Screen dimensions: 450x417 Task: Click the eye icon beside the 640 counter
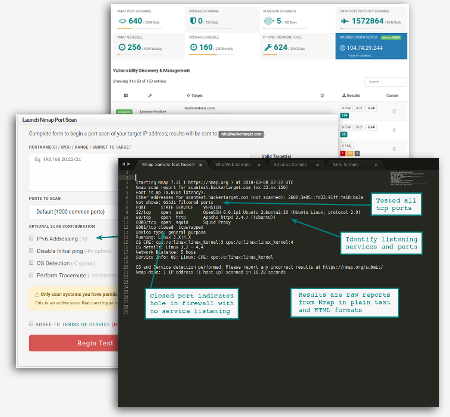(x=123, y=21)
